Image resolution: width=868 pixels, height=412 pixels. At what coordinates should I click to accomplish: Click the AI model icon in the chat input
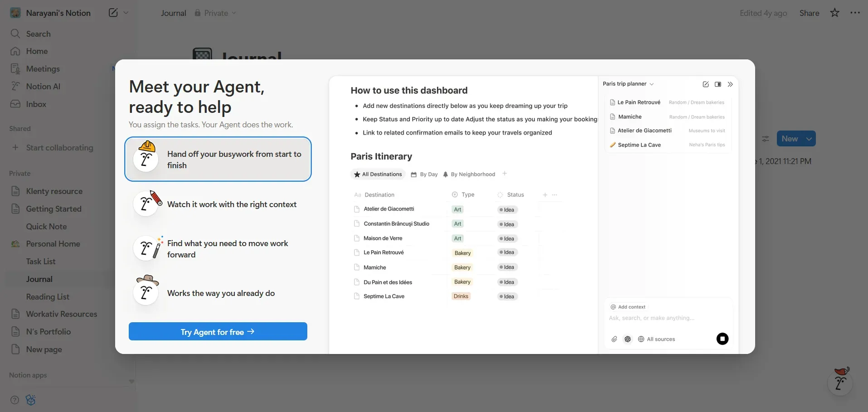tap(627, 339)
